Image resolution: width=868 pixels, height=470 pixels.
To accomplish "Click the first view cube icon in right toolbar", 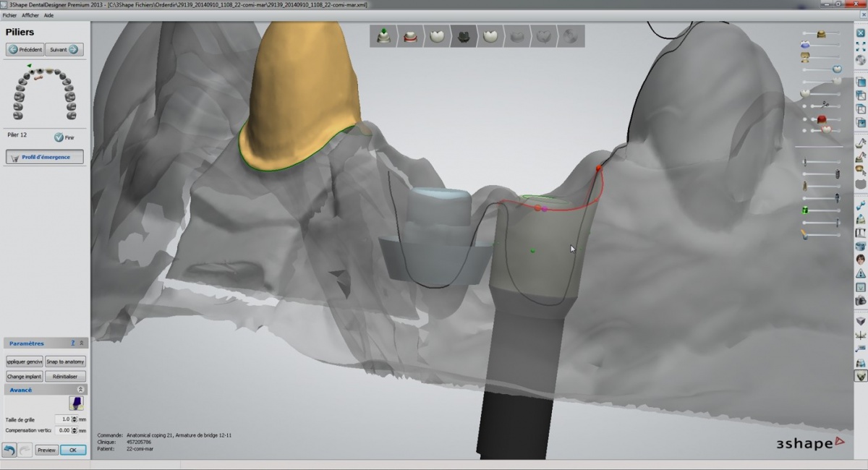I will 861,82.
